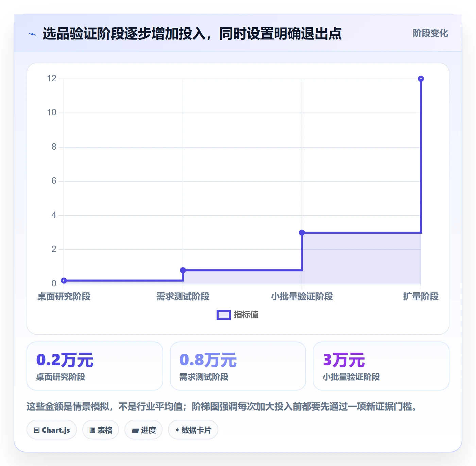Click the 扩量阶段 x-axis label
Screen dimensions: 476x466
tap(421, 297)
